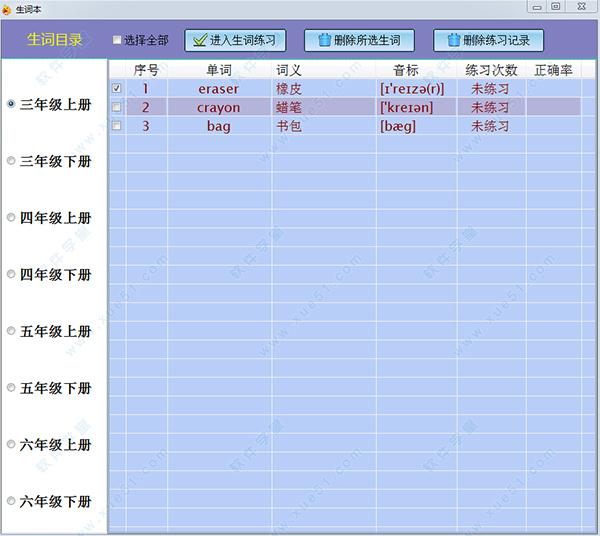Click the trash icon on 删除练习记录
600x536 pixels.
coord(454,40)
